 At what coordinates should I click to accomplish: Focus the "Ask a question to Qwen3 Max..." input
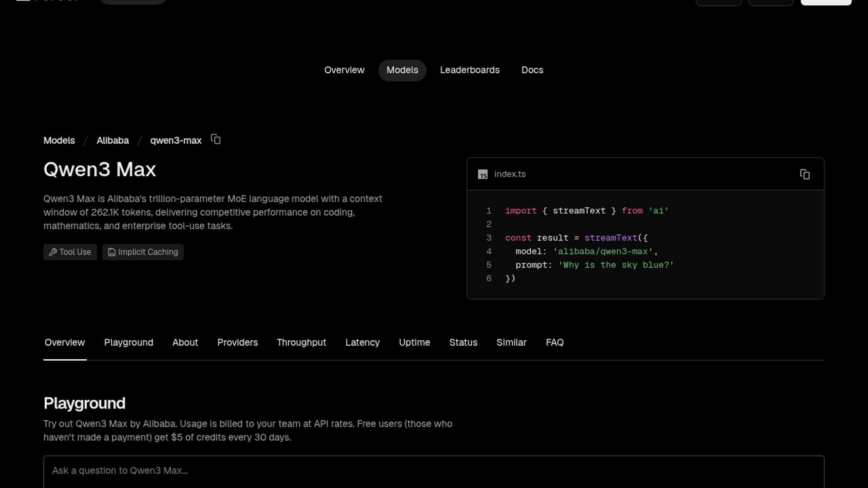point(434,472)
